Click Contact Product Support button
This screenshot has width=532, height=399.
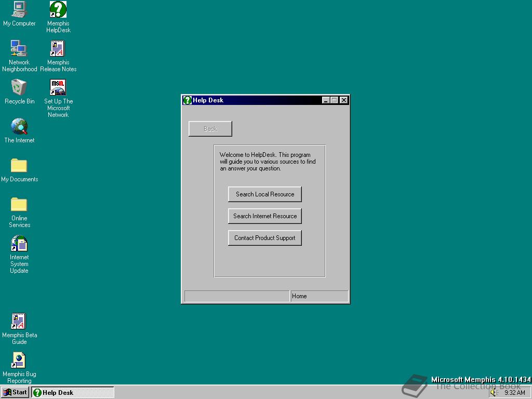[264, 238]
